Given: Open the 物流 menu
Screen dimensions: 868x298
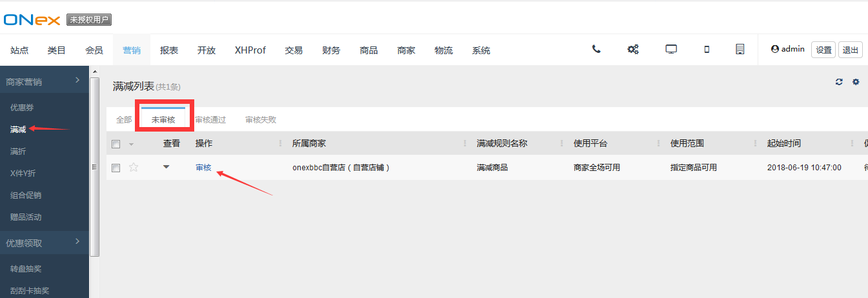Looking at the screenshot, I should pyautogui.click(x=444, y=50).
